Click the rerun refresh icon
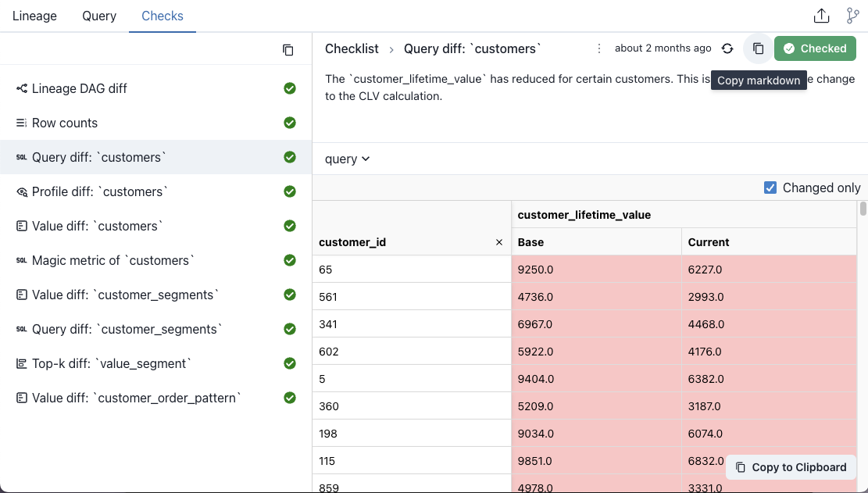Viewport: 868px width, 493px height. 727,48
